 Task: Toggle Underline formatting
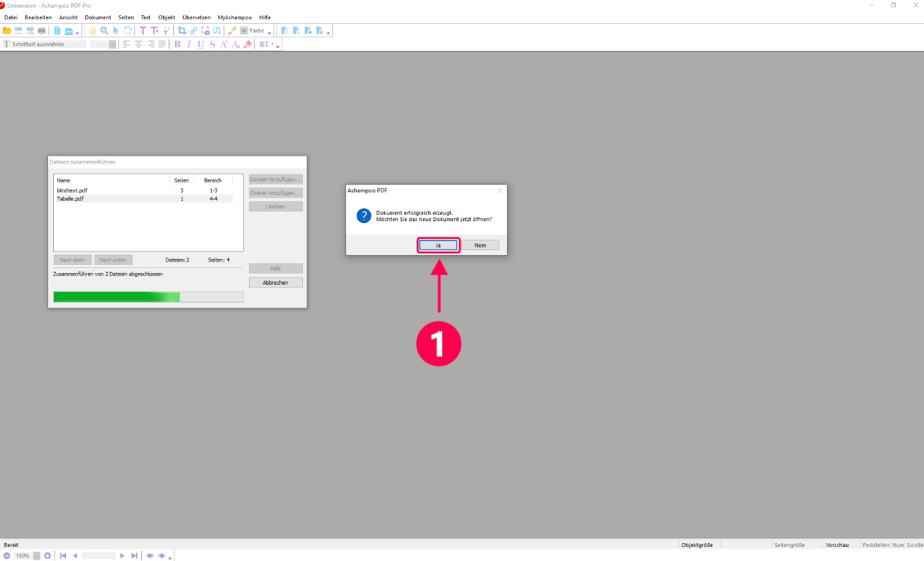click(x=201, y=44)
